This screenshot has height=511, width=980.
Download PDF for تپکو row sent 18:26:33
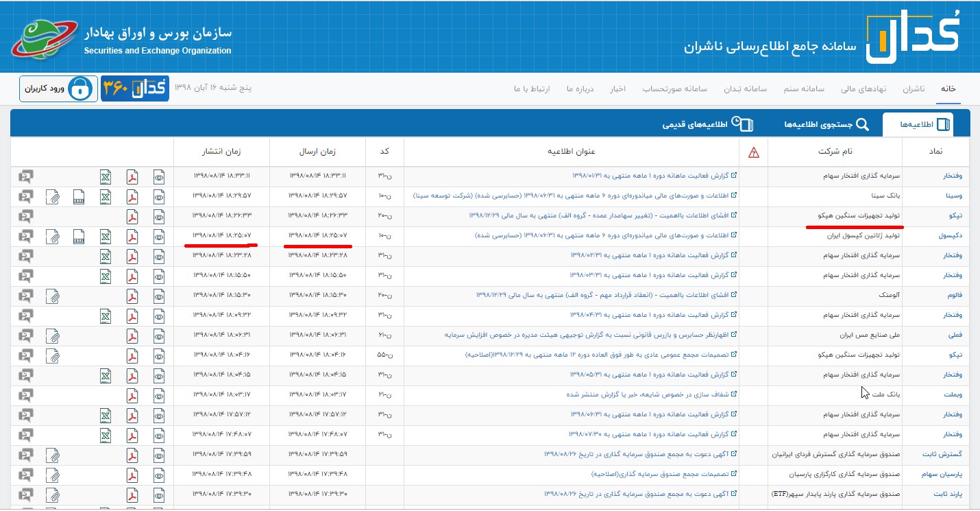click(x=132, y=217)
